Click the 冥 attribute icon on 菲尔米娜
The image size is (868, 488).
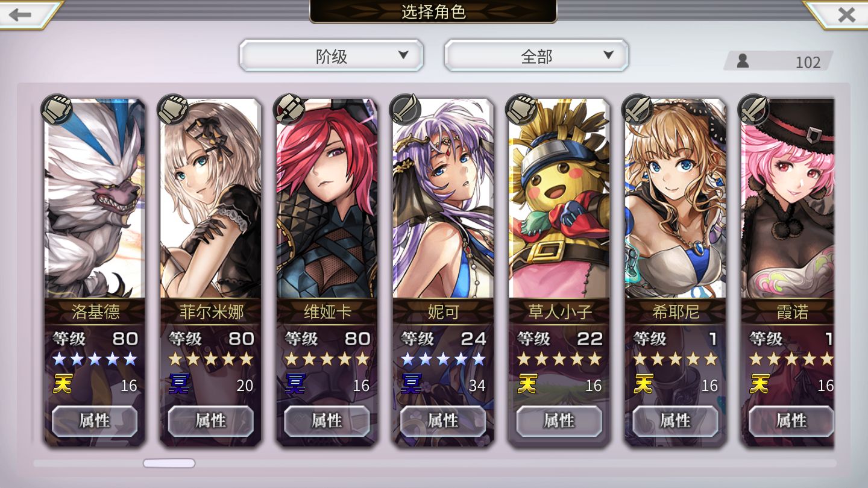tap(178, 384)
